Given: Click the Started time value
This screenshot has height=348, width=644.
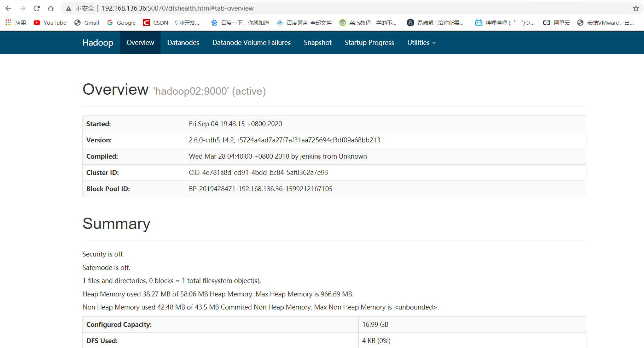Looking at the screenshot, I should tap(236, 124).
